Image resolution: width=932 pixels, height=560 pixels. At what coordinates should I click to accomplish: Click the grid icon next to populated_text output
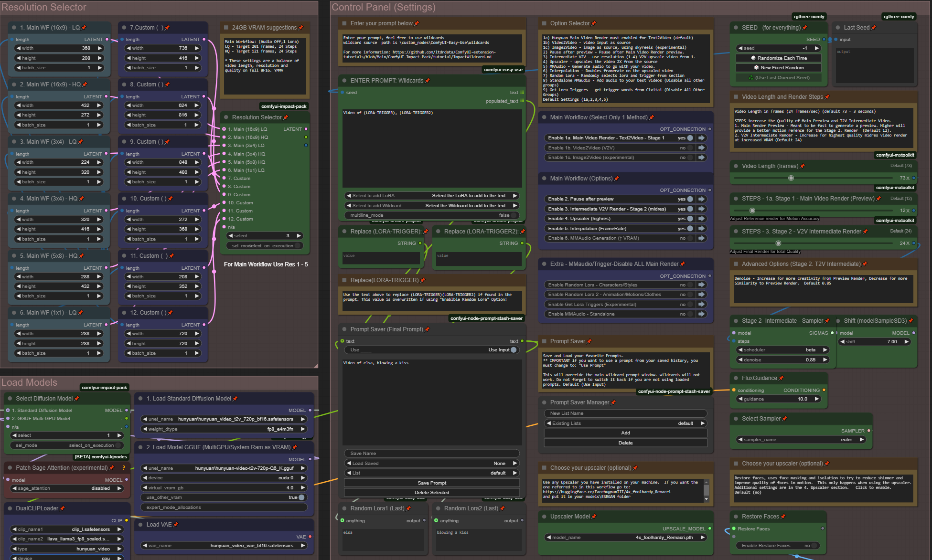tap(522, 101)
